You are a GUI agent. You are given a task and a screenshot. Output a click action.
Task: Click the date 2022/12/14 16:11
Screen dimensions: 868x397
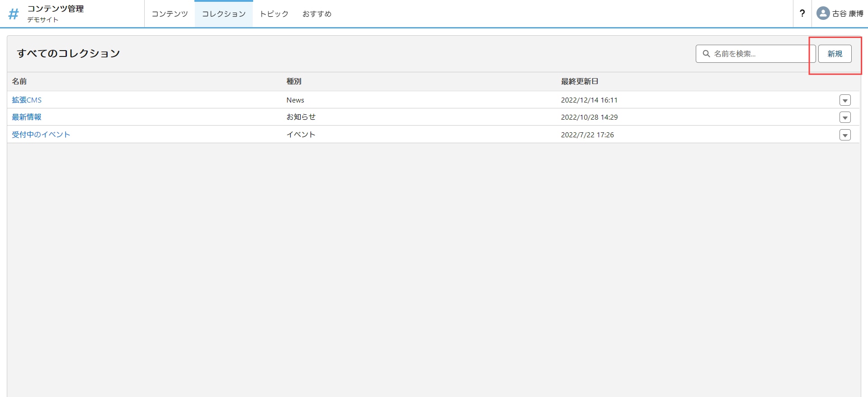[x=589, y=100]
